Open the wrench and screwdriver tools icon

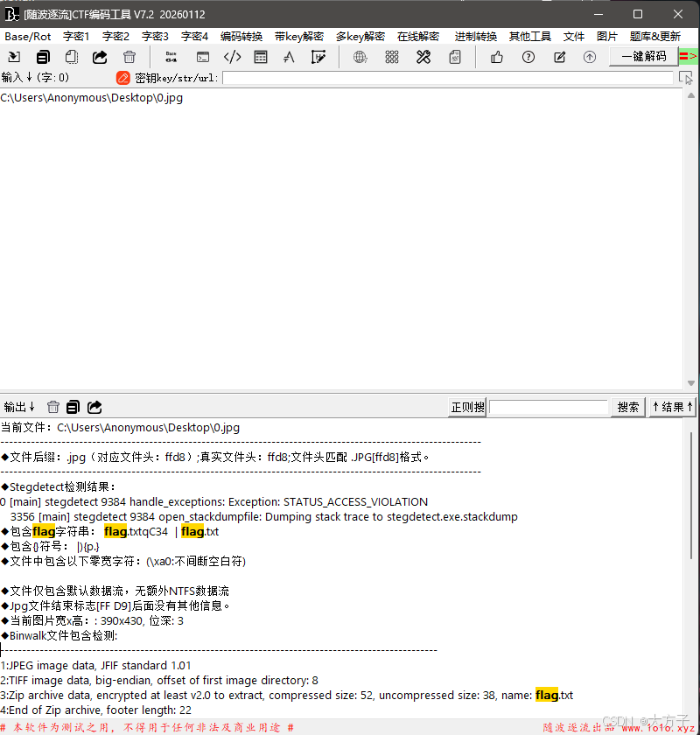click(x=423, y=57)
